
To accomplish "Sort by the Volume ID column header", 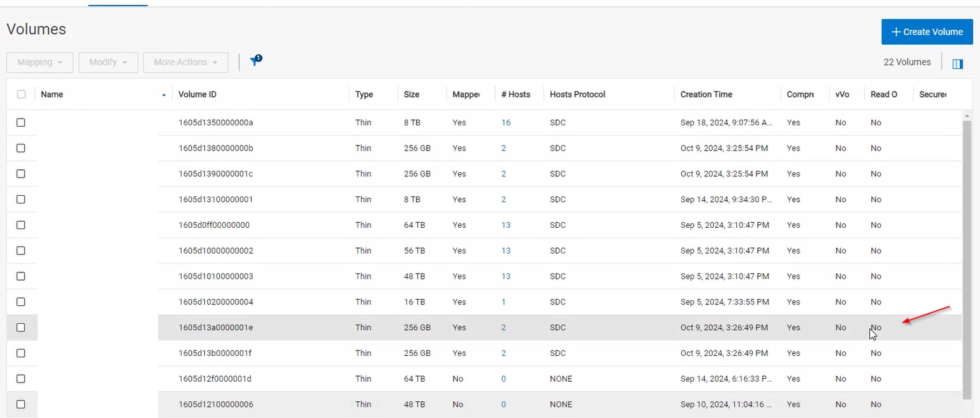I will coord(197,95).
